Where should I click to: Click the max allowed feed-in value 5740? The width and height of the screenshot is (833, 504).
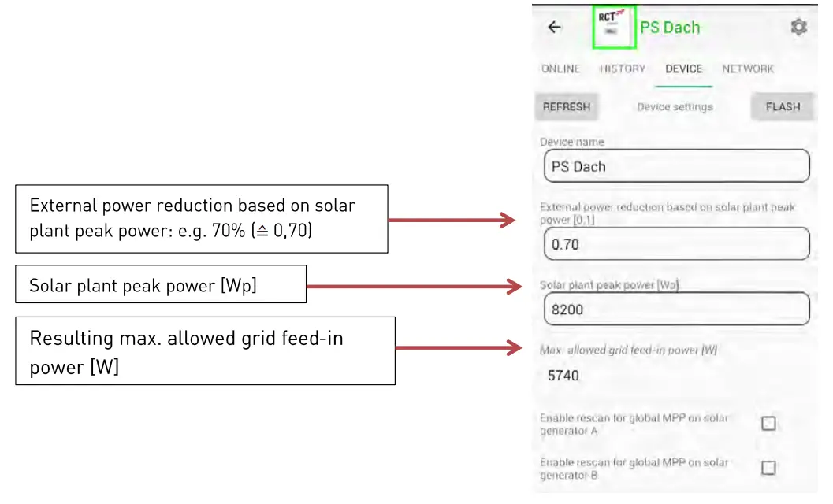click(x=563, y=376)
